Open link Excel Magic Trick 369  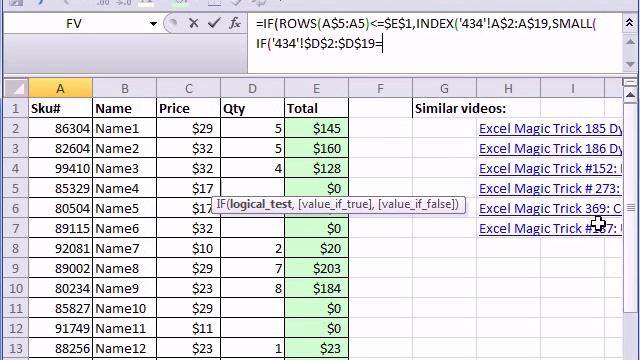[x=550, y=209]
